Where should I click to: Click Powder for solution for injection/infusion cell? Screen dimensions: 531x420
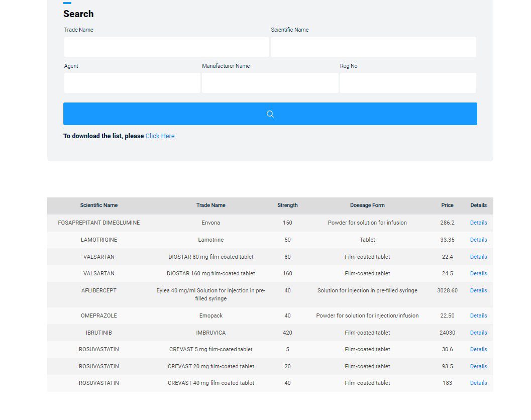pos(367,316)
